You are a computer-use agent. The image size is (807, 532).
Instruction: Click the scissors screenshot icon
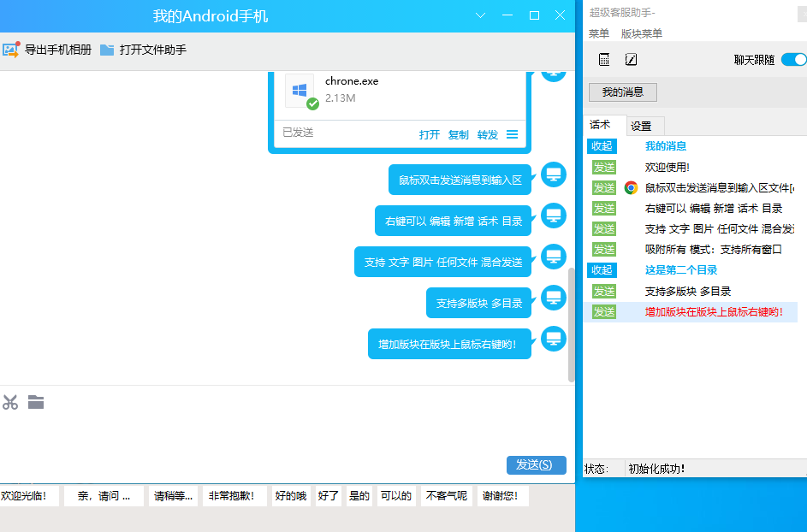tap(10, 402)
